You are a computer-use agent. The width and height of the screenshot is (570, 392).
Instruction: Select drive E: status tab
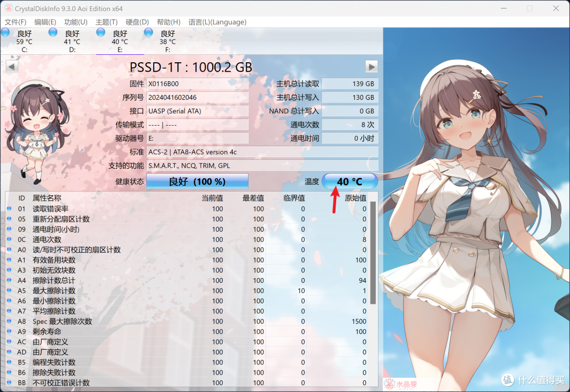point(120,41)
